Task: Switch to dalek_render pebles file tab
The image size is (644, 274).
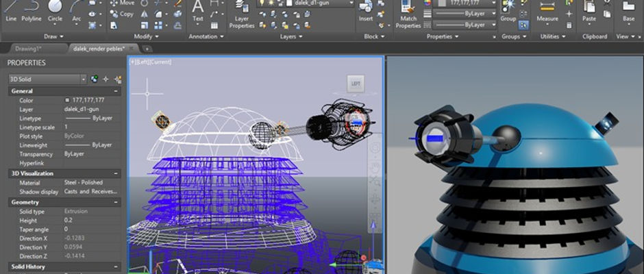Action: [104, 49]
